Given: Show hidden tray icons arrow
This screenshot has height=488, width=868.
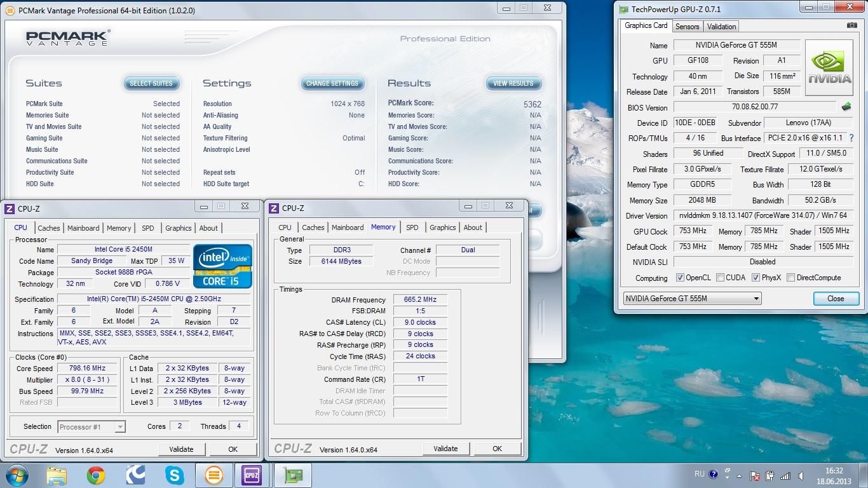Looking at the screenshot, I should [x=740, y=476].
